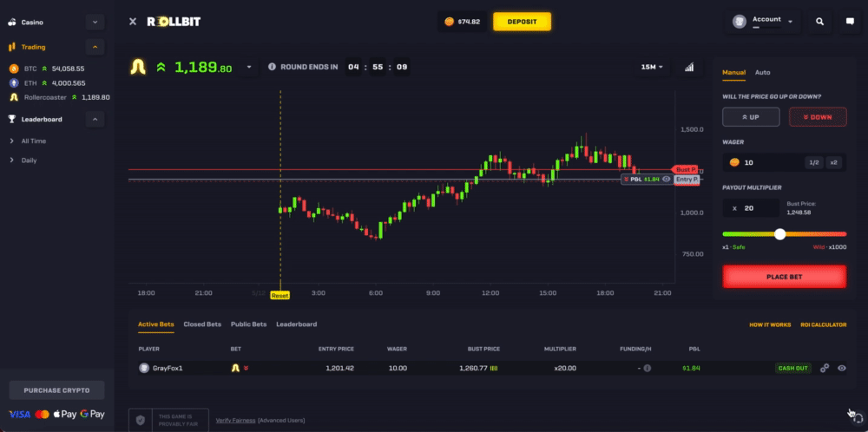This screenshot has width=868, height=432.
Task: Toggle the eye icon in the GrayFox1 bet row
Action: (x=841, y=368)
